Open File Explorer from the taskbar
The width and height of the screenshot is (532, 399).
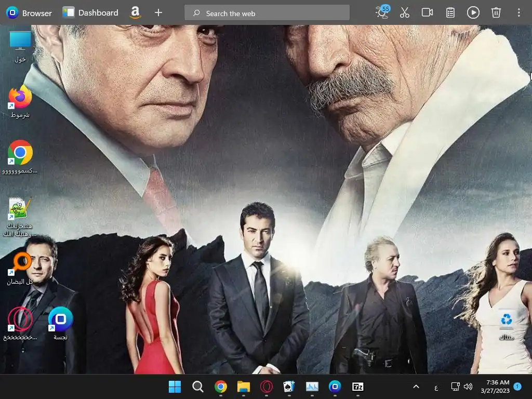pos(243,387)
